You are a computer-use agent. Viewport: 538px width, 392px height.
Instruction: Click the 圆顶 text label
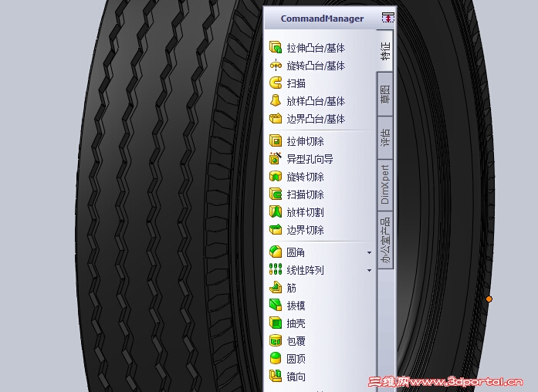(x=296, y=360)
